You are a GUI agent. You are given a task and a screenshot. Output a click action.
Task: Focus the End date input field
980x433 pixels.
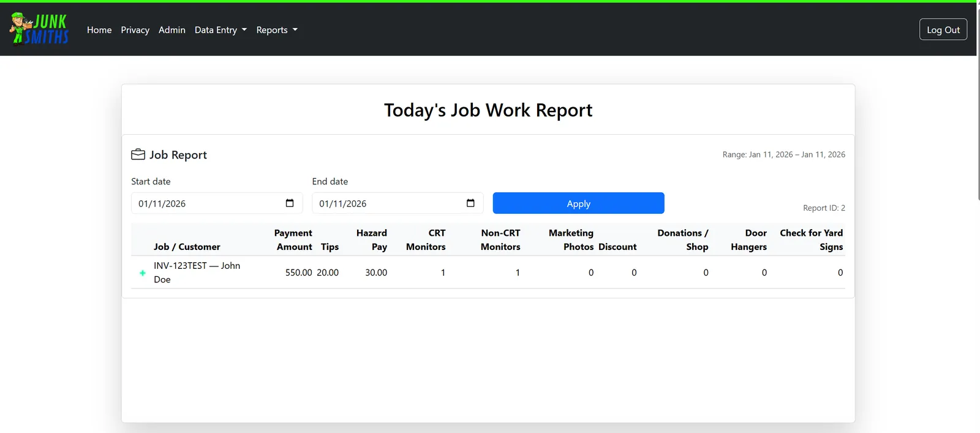386,203
